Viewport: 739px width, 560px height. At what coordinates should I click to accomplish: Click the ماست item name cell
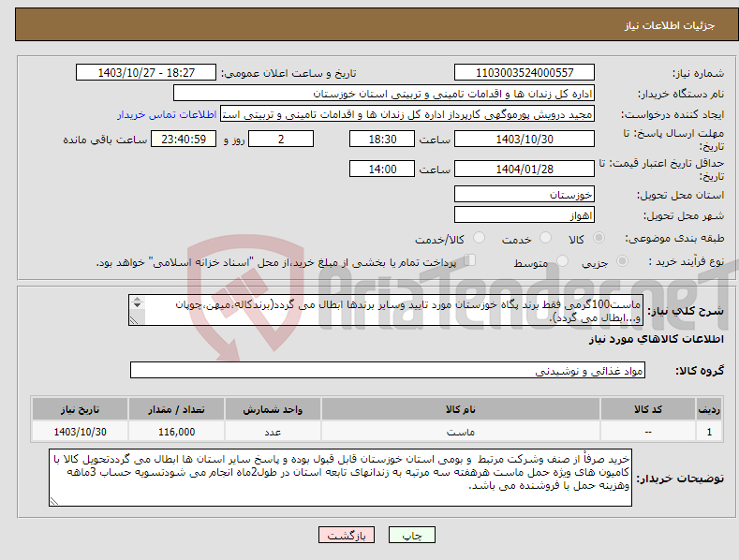461,432
